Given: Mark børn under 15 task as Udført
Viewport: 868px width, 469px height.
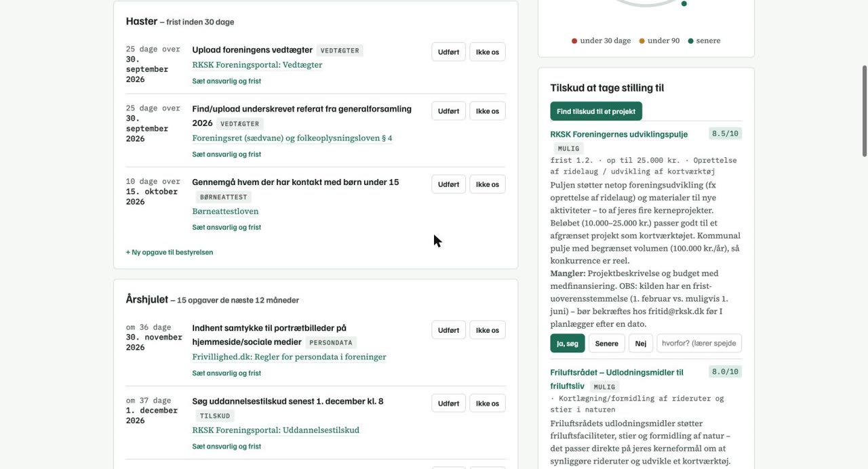Looking at the screenshot, I should tap(448, 184).
